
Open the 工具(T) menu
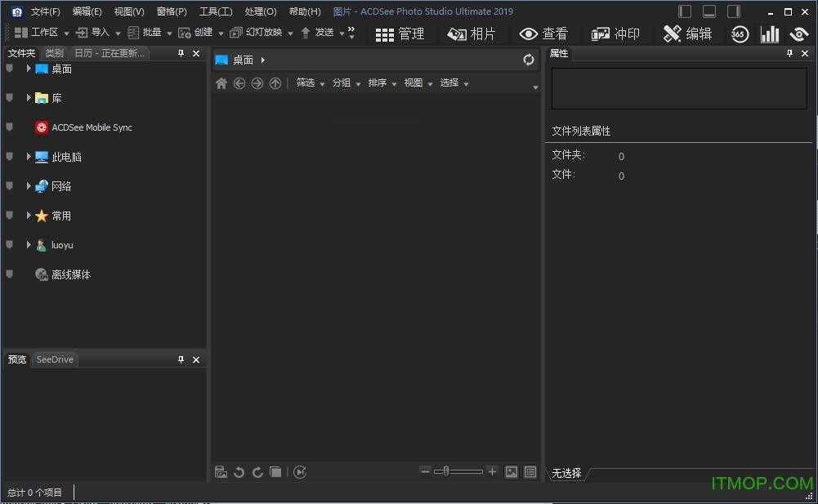pyautogui.click(x=216, y=11)
